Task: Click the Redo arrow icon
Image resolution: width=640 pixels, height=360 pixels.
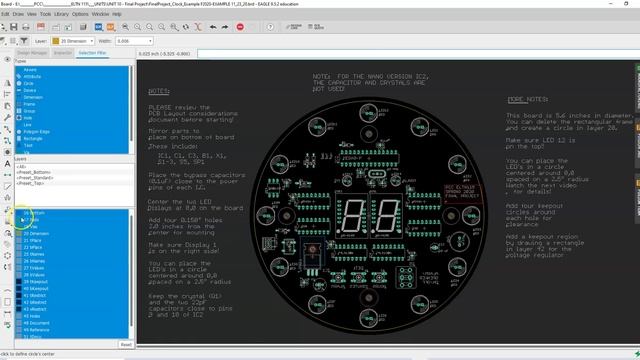Action: tap(225, 27)
